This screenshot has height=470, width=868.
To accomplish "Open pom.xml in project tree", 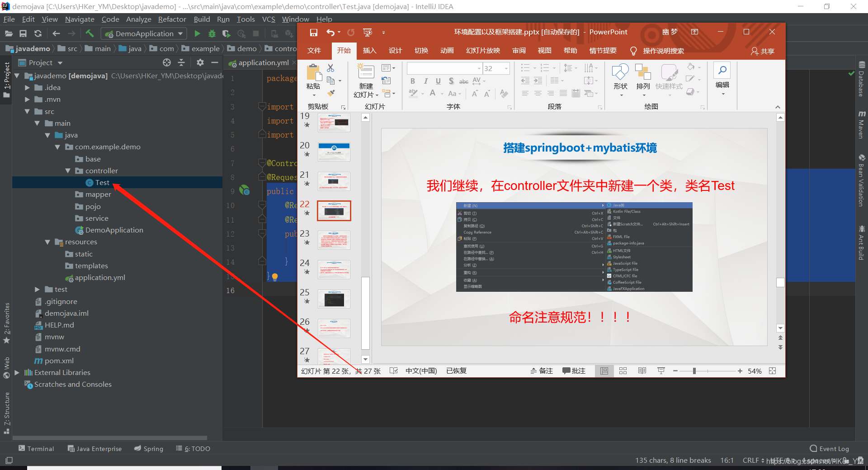I will [54, 361].
